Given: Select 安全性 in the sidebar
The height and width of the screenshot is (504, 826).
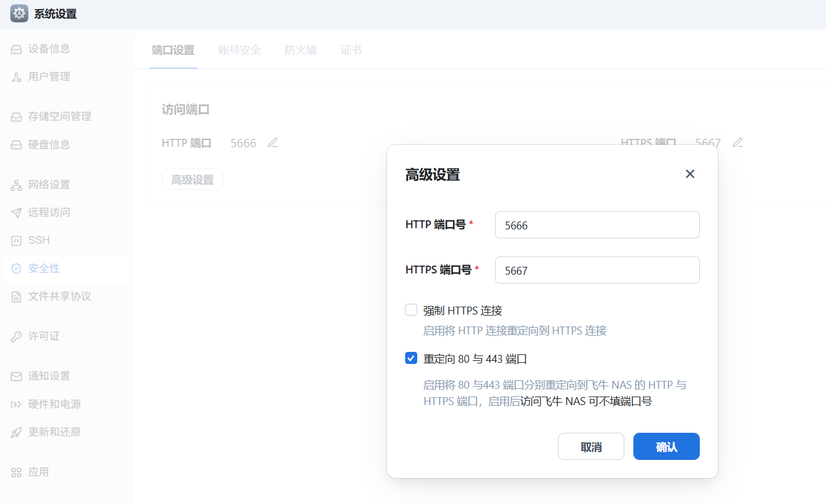Looking at the screenshot, I should [x=66, y=269].
